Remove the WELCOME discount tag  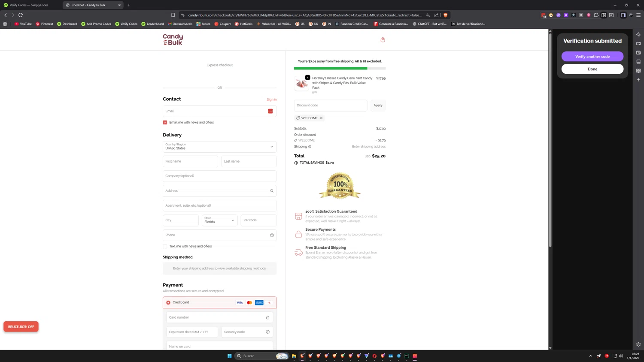(x=321, y=118)
